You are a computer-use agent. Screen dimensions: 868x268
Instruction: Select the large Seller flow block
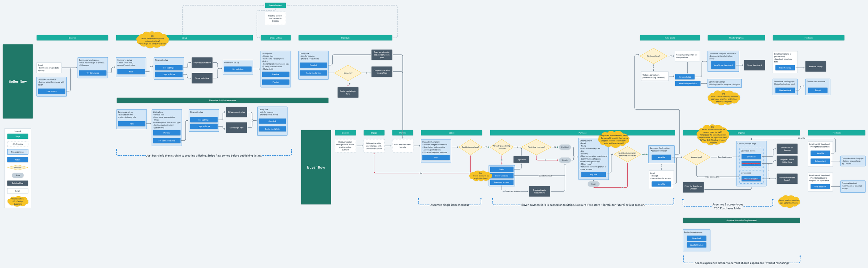click(18, 81)
